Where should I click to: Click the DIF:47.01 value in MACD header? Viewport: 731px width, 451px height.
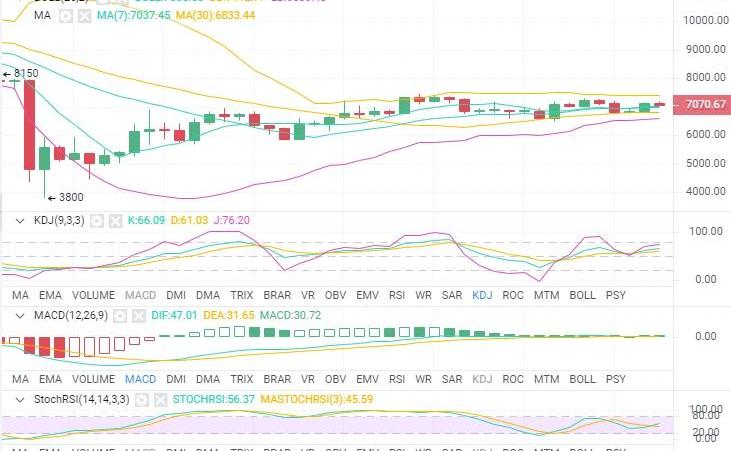[174, 315]
